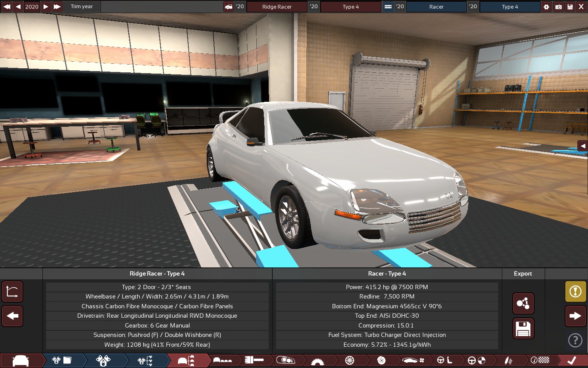The width and height of the screenshot is (588, 368).
Task: Click the Chassis Carbon Fibre Monocoque row
Action: click(x=157, y=306)
